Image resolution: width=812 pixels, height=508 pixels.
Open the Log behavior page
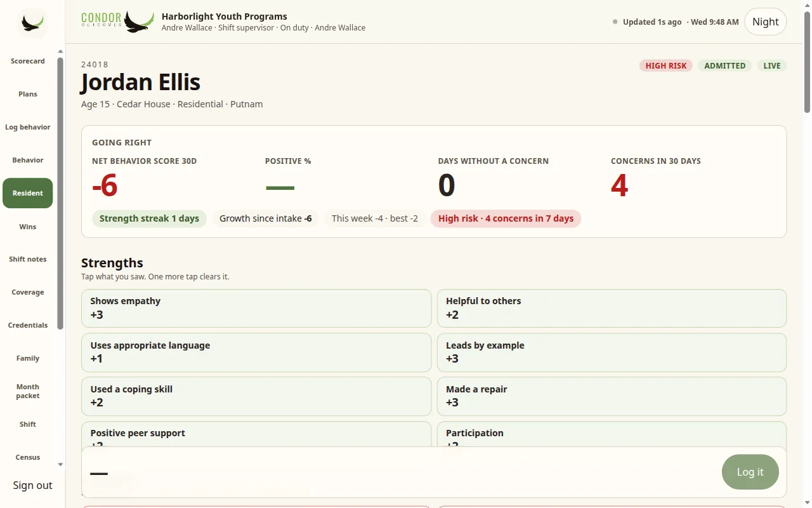(x=28, y=127)
